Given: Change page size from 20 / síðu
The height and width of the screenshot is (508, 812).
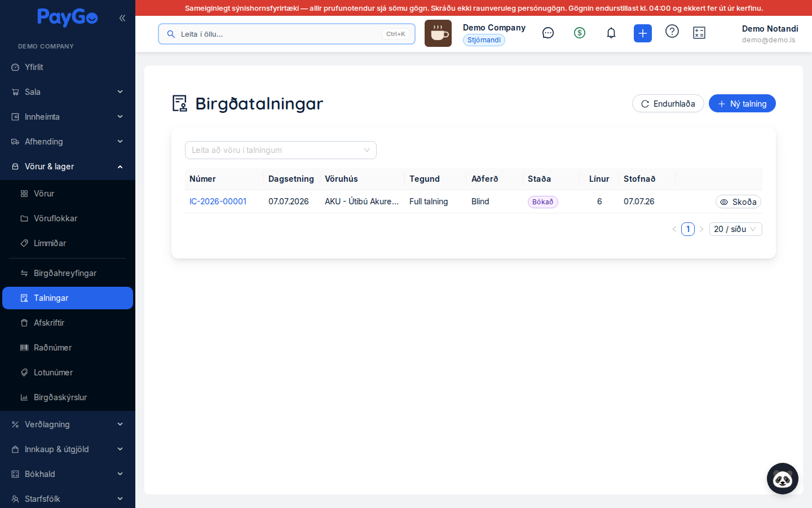Looking at the screenshot, I should coord(736,229).
